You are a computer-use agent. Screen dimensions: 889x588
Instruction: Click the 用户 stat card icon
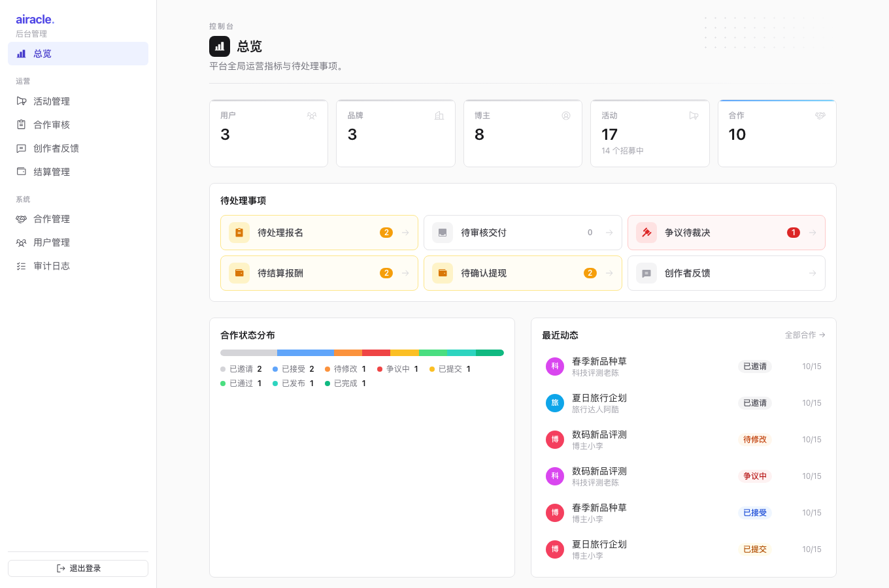[x=312, y=116]
